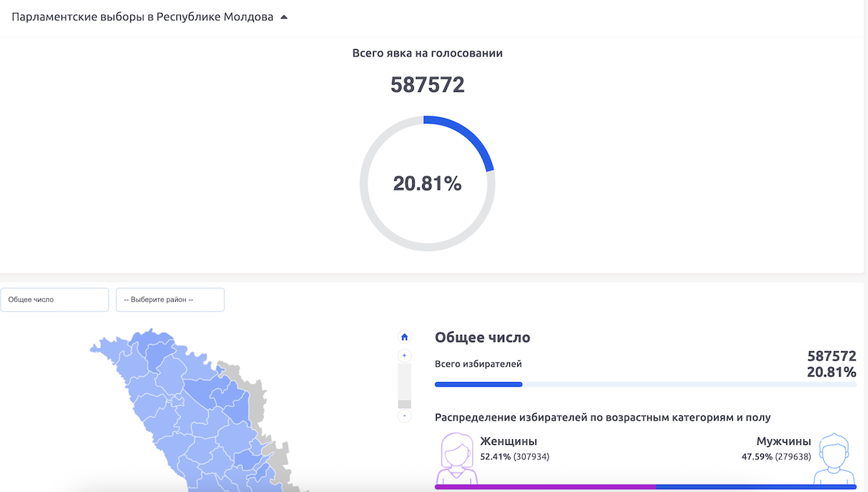
Task: Open the 'Выберите район' district dropdown
Action: (170, 300)
